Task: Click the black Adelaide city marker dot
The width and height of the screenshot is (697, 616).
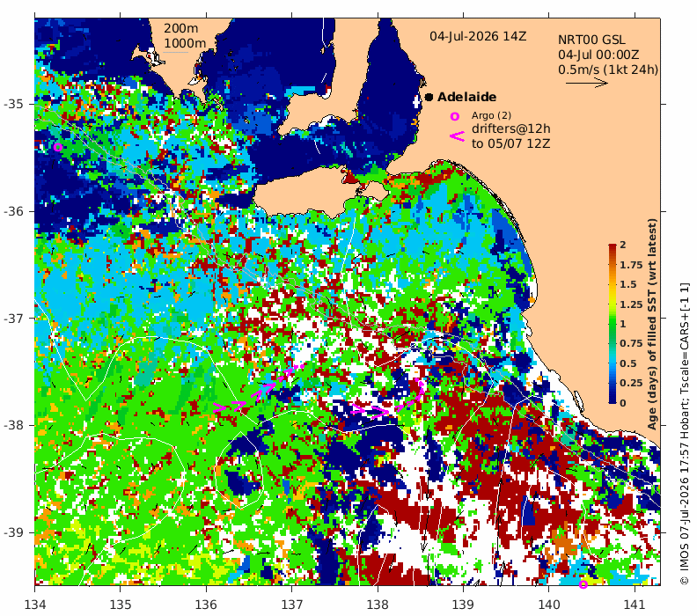Action: pos(429,97)
